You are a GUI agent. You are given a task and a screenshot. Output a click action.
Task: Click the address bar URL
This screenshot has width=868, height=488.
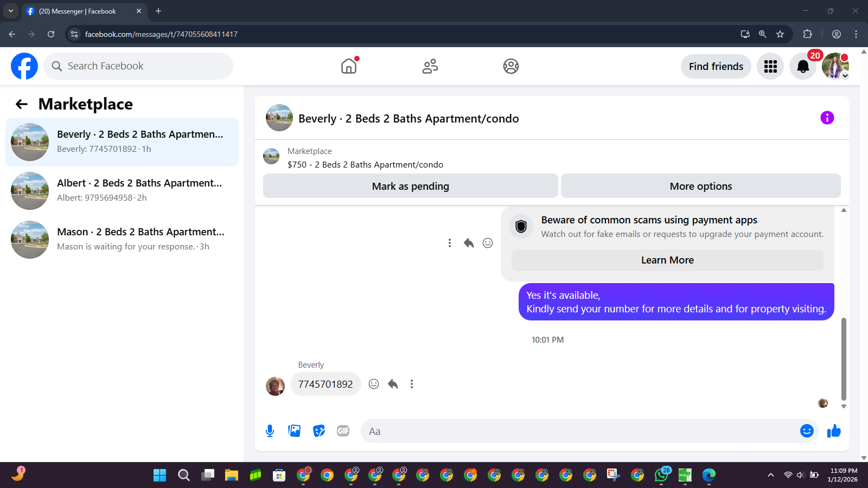tap(161, 34)
